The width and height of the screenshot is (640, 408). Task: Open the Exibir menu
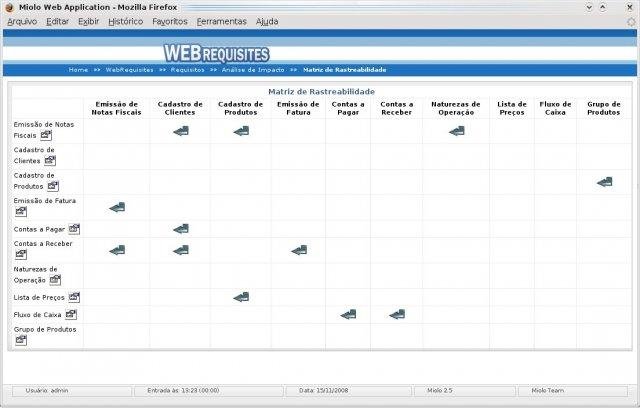pyautogui.click(x=89, y=22)
